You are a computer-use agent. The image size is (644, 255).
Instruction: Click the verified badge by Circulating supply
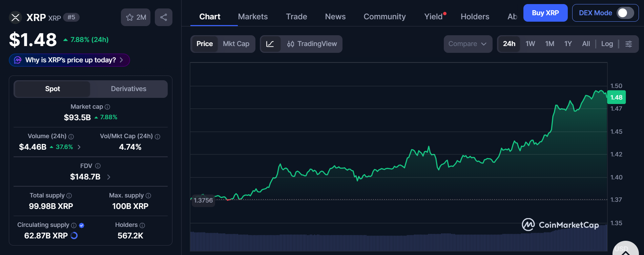click(x=82, y=225)
